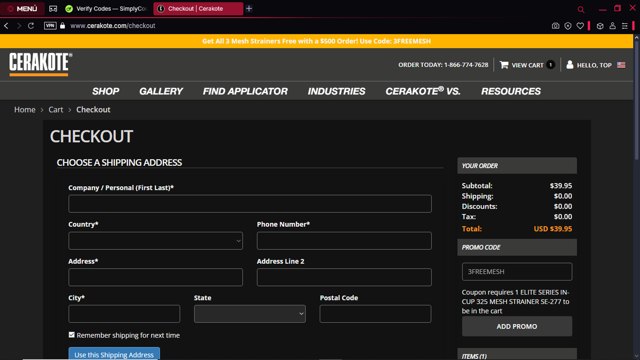
Task: Focus the City field
Action: click(x=124, y=314)
